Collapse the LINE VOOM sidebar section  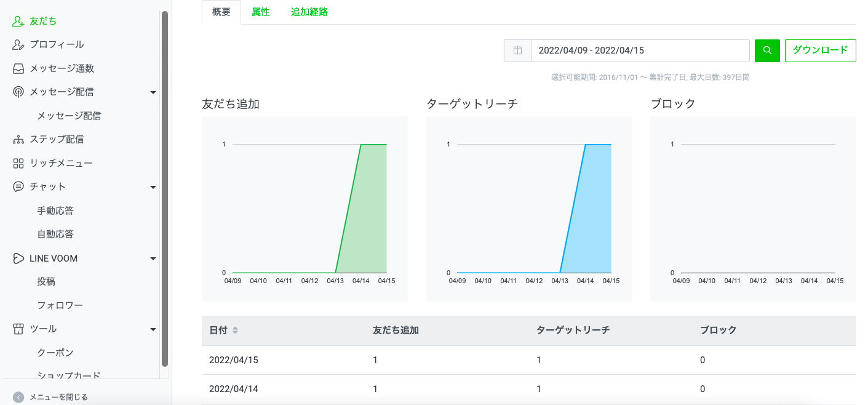pyautogui.click(x=153, y=258)
